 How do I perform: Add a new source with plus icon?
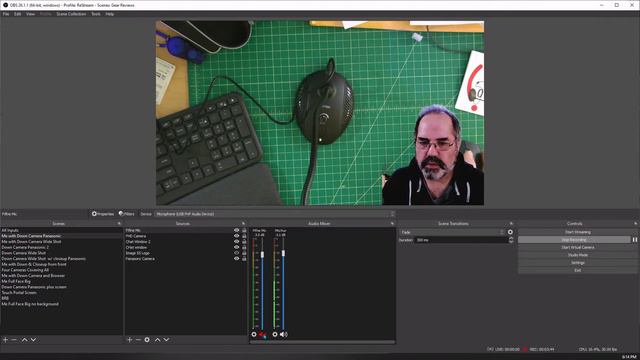(129, 340)
